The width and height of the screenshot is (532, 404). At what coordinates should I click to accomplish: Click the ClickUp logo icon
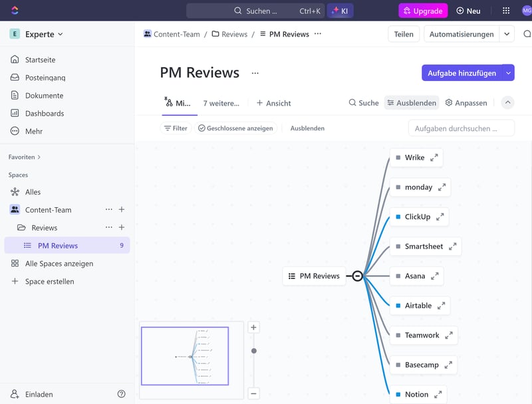click(15, 10)
